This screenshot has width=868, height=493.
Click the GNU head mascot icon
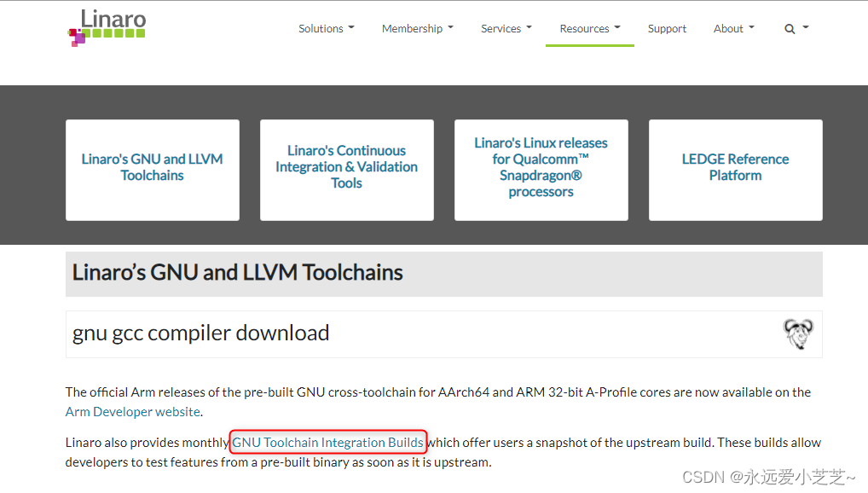[798, 334]
